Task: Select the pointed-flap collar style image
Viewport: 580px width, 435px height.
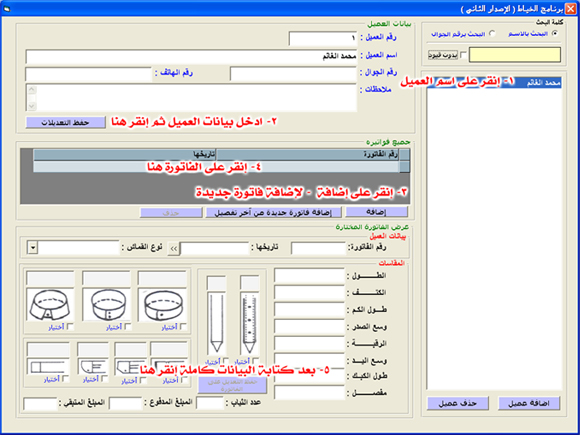Action: [x=50, y=305]
